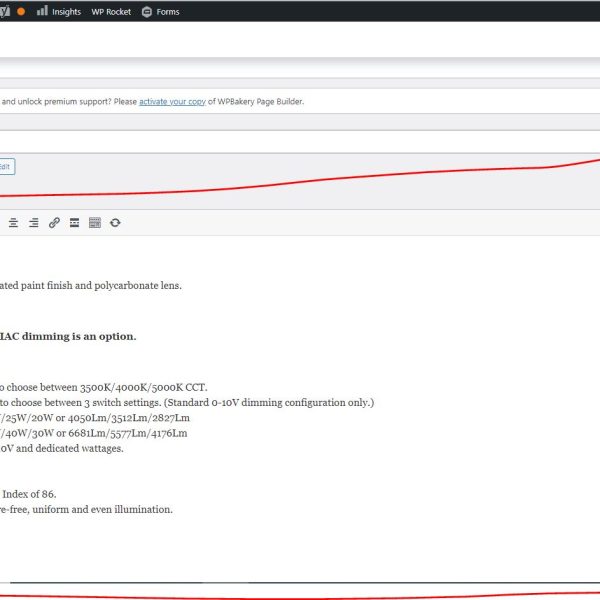The image size is (600, 600).
Task: Align text right in editor toolbar
Action: pyautogui.click(x=33, y=223)
